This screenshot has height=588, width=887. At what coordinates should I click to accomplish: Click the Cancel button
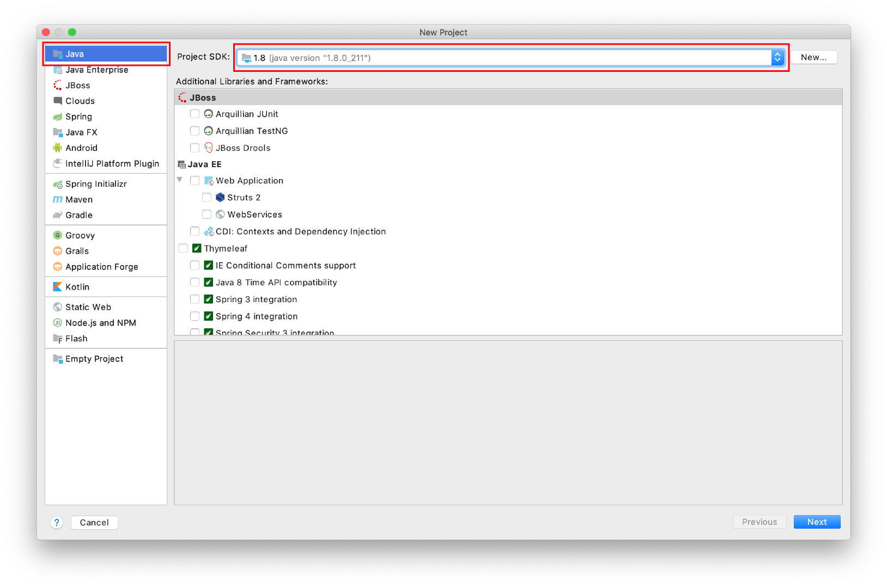pos(94,523)
